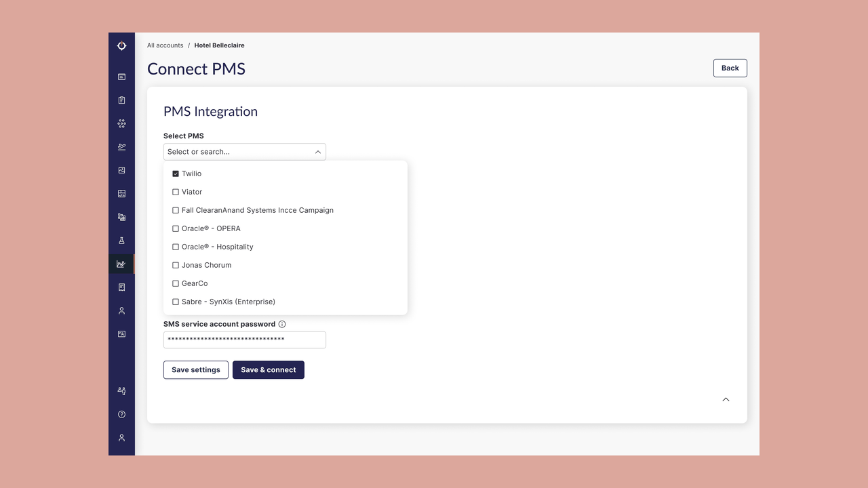Check the Oracle Hospitality checkbox
Image resolution: width=868 pixels, height=488 pixels.
pyautogui.click(x=176, y=247)
